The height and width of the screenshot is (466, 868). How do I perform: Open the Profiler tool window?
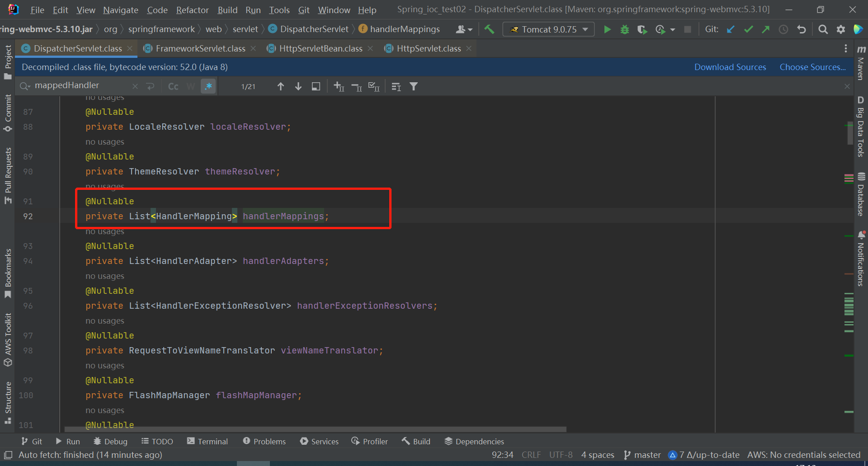[x=370, y=441]
